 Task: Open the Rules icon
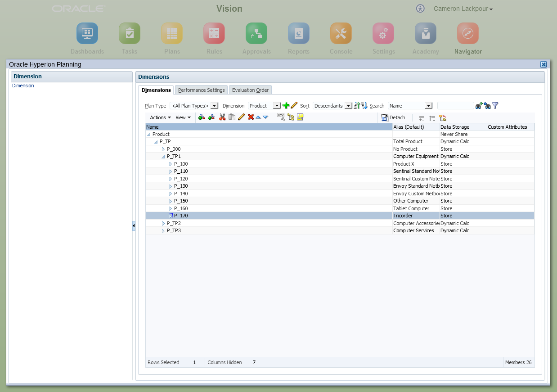[214, 33]
